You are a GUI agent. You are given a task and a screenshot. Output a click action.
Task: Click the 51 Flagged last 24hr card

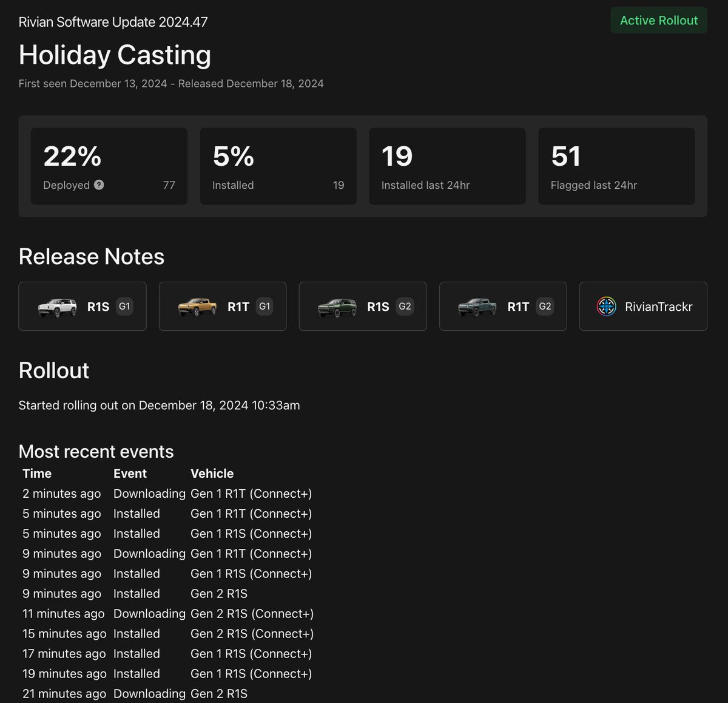click(x=616, y=166)
